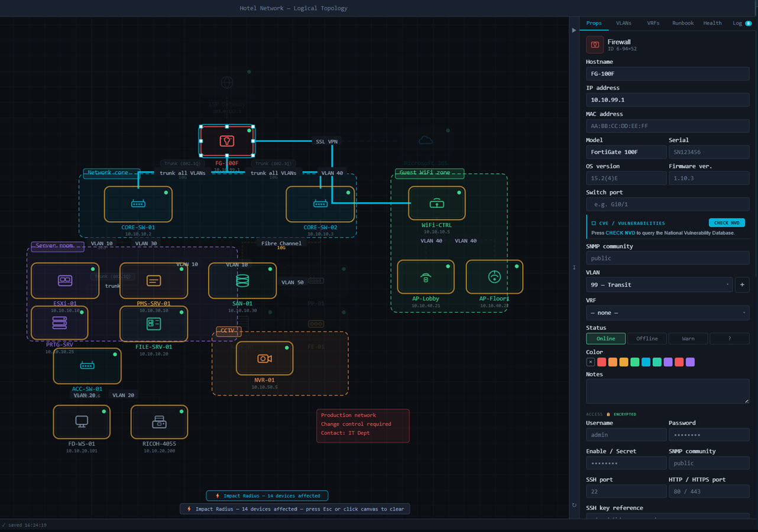The width and height of the screenshot is (758, 532).
Task: Select the ACC-SW-01 access switch node
Action: point(88,366)
